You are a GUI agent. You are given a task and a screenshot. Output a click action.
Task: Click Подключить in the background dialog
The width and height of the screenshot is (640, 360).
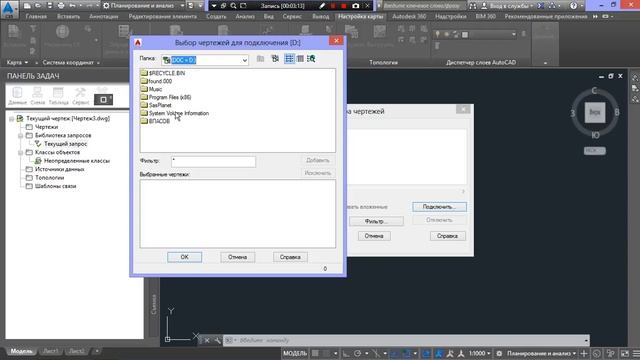pyautogui.click(x=439, y=207)
